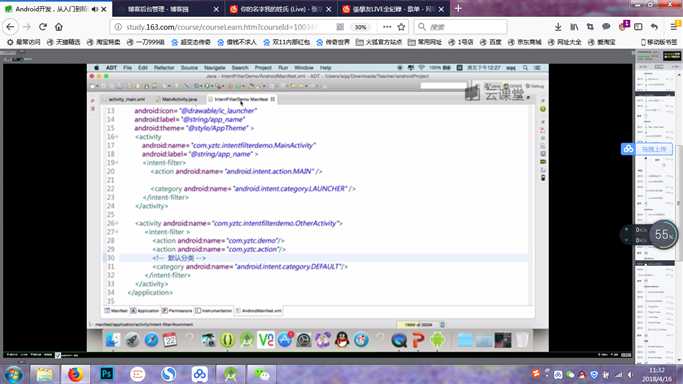
Task: Open the Firefox library icon
Action: (x=574, y=27)
